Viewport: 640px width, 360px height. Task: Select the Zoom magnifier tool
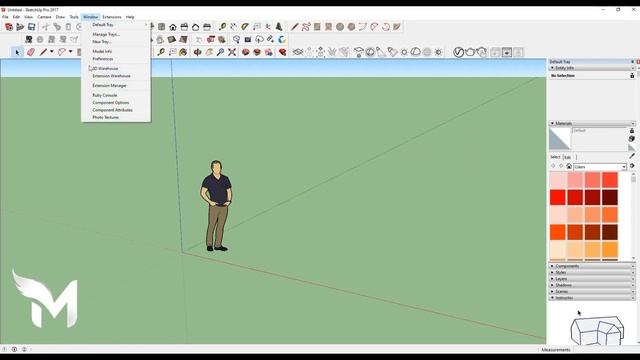[x=220, y=52]
